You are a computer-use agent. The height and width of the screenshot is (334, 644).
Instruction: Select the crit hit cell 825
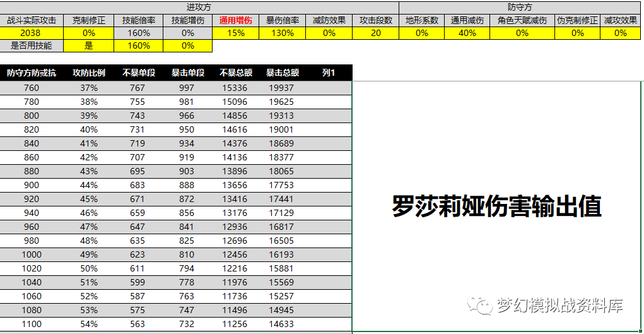click(187, 241)
